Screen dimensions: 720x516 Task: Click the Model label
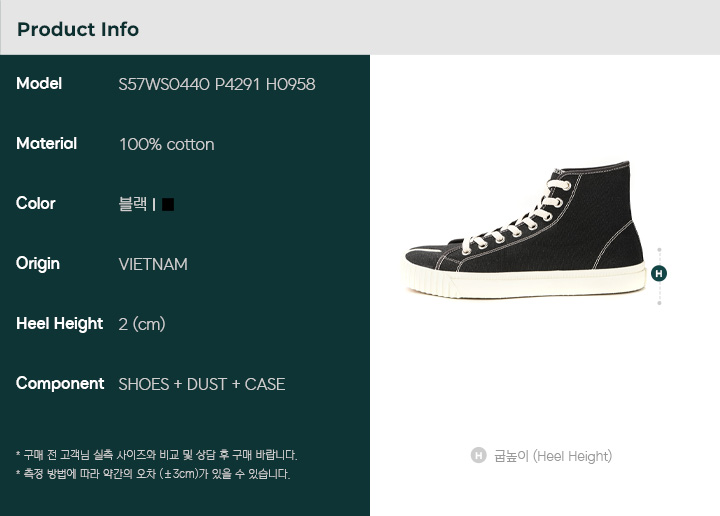39,84
